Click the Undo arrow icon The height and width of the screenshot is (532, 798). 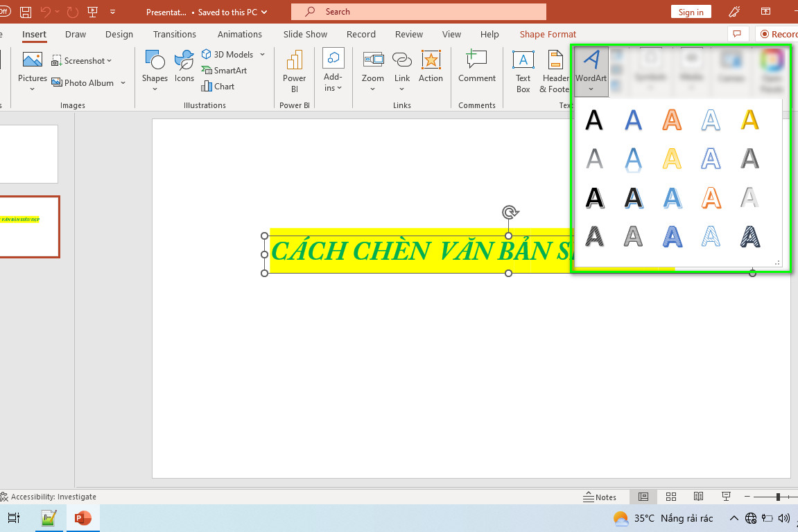click(46, 12)
